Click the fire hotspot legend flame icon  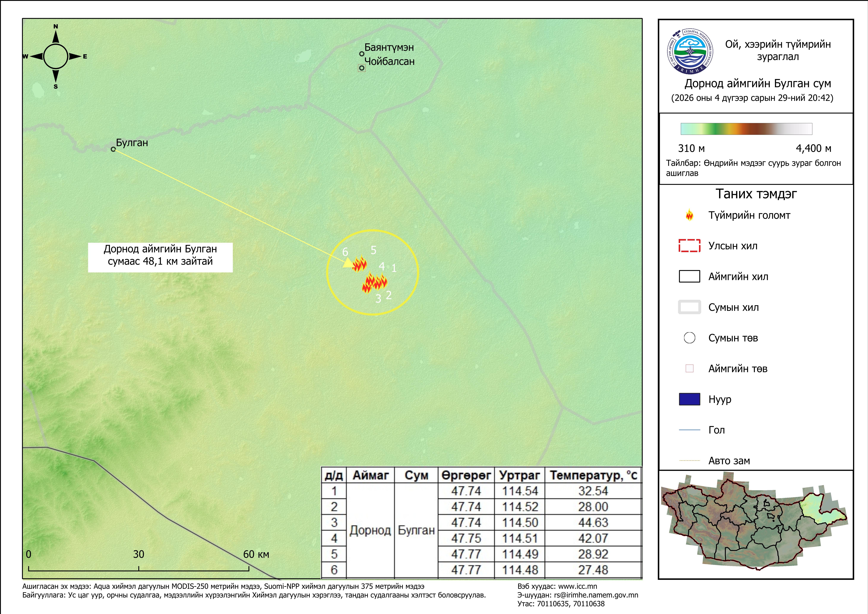pyautogui.click(x=690, y=215)
